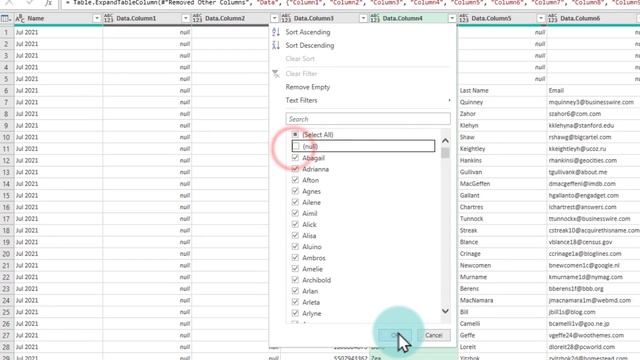Viewport: 640px width, 360px height.
Task: Click the Cancel button in filter menu
Action: (x=433, y=336)
